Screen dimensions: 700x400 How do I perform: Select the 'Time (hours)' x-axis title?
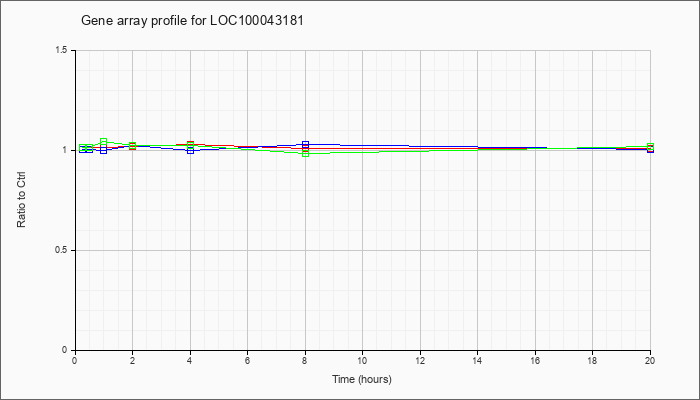coord(362,379)
